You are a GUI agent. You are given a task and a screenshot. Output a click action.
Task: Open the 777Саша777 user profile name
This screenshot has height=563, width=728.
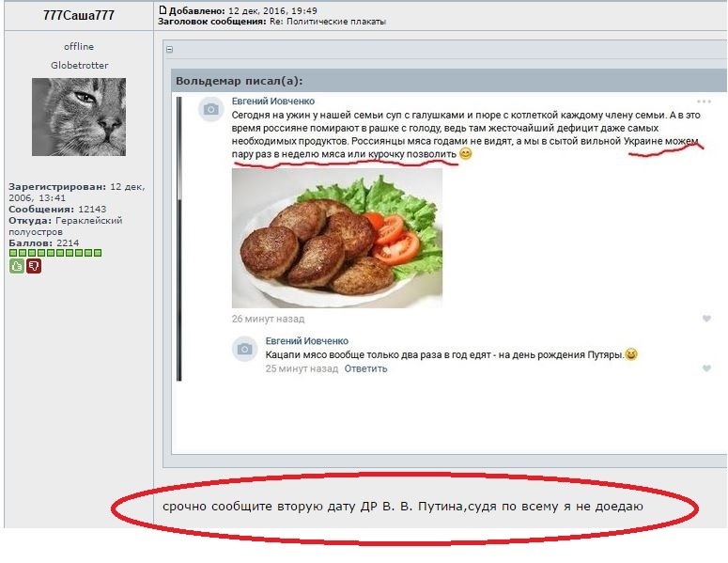[79, 15]
